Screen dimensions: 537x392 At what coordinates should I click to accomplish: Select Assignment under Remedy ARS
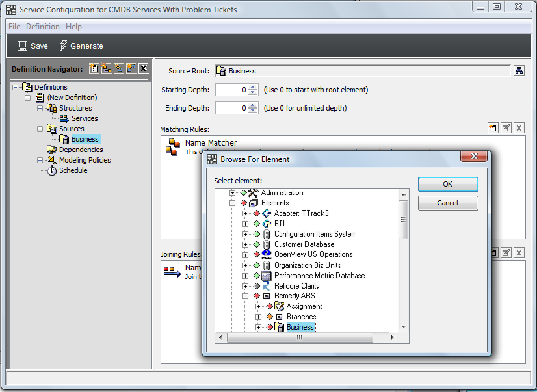pos(304,306)
